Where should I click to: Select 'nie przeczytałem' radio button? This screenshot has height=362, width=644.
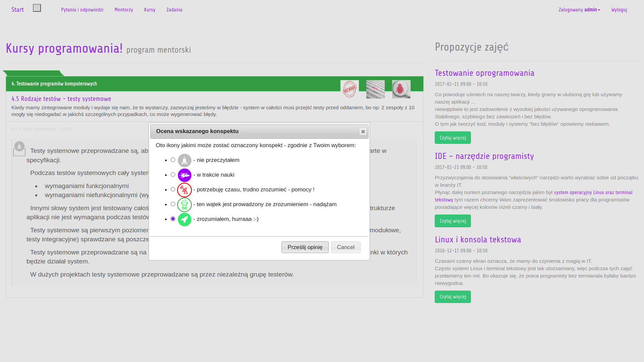pyautogui.click(x=173, y=160)
